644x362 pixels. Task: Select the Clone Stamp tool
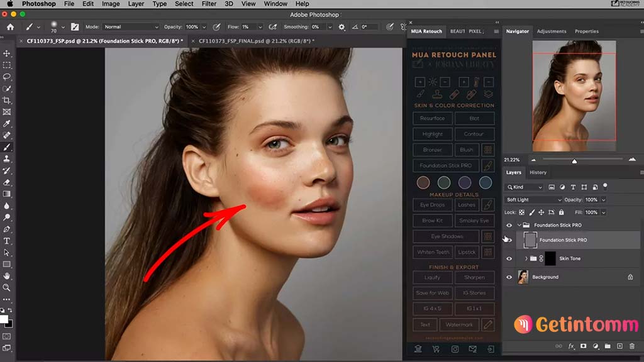pyautogui.click(x=7, y=159)
